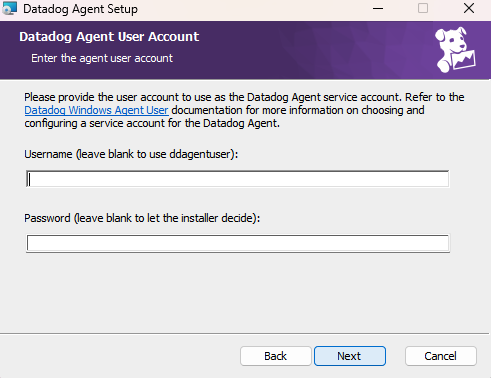Minimize the Datadog Agent Setup window

[x=378, y=8]
